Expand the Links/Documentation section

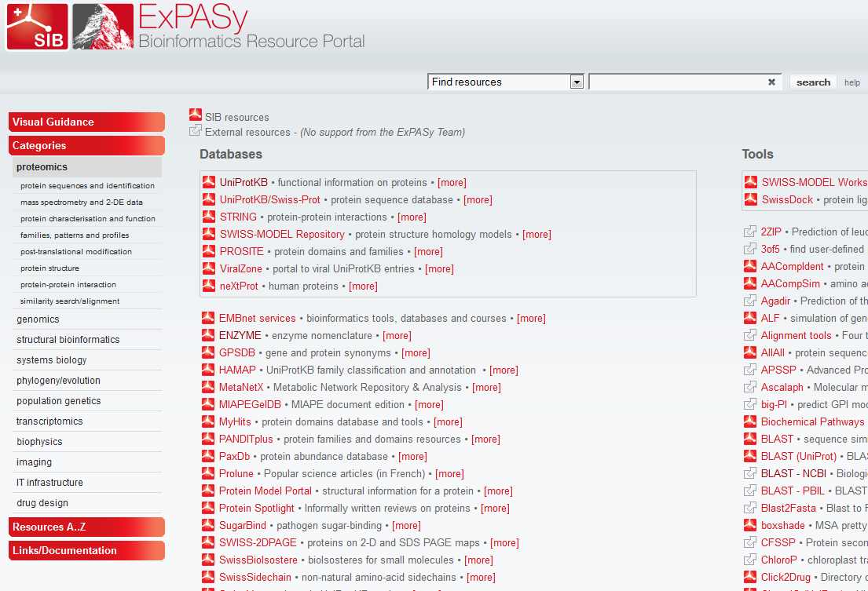click(x=86, y=551)
